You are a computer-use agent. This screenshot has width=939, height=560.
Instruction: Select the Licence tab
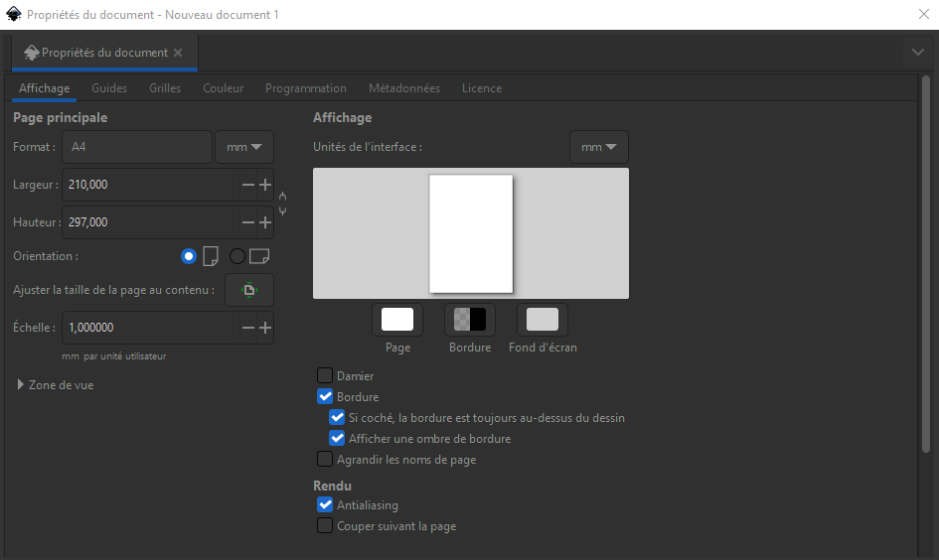click(482, 88)
